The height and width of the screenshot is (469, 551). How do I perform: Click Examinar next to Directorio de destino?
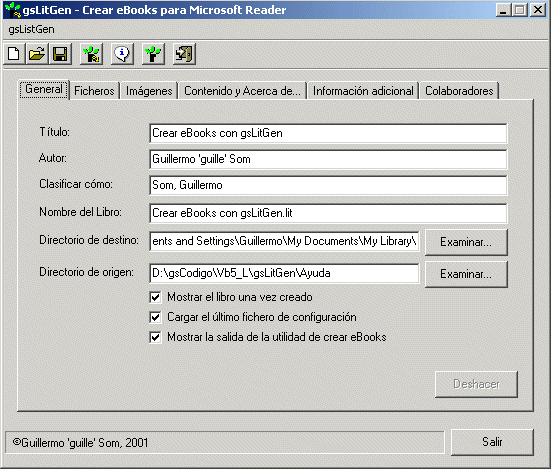pos(466,242)
